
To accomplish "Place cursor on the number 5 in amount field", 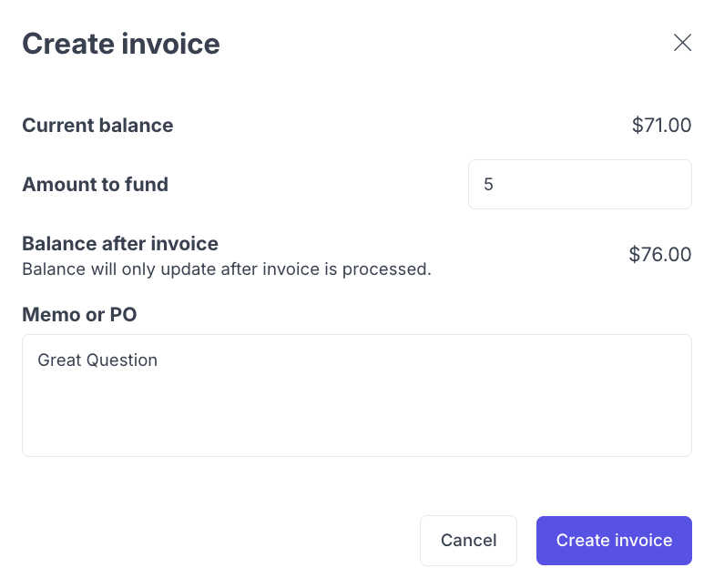I will (x=488, y=185).
